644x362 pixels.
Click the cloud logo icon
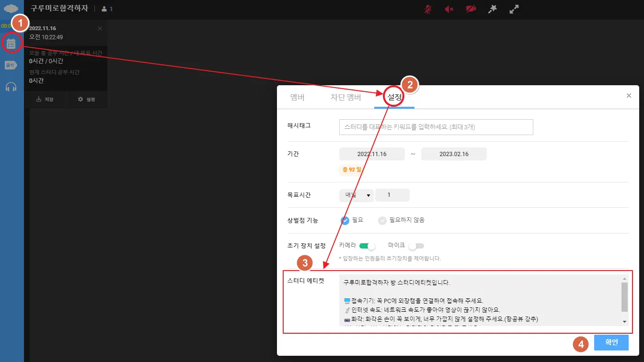[11, 8]
